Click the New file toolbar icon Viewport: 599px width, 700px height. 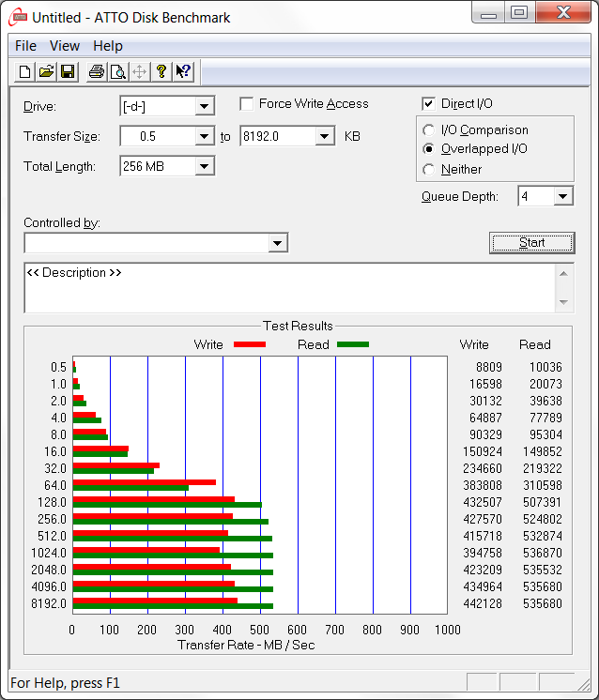(25, 72)
